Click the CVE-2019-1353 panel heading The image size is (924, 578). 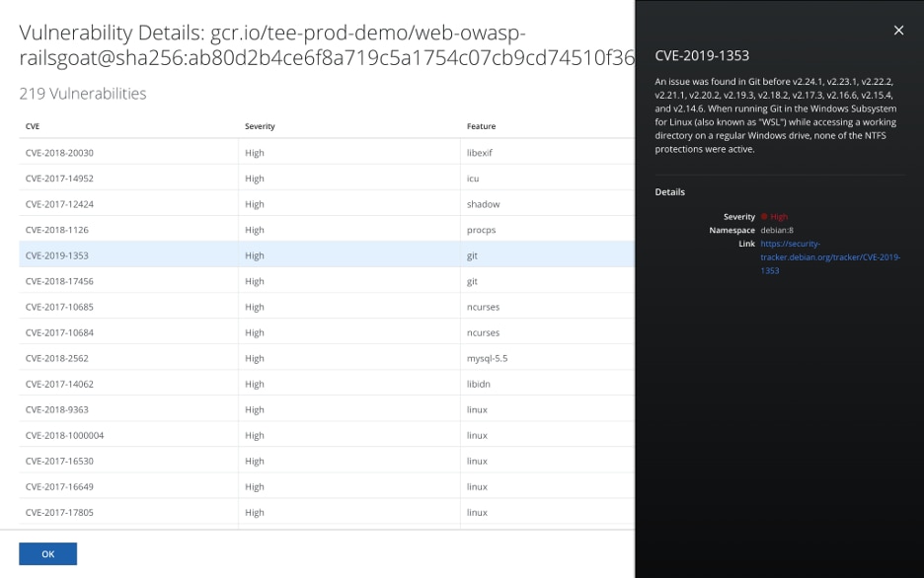(x=702, y=56)
